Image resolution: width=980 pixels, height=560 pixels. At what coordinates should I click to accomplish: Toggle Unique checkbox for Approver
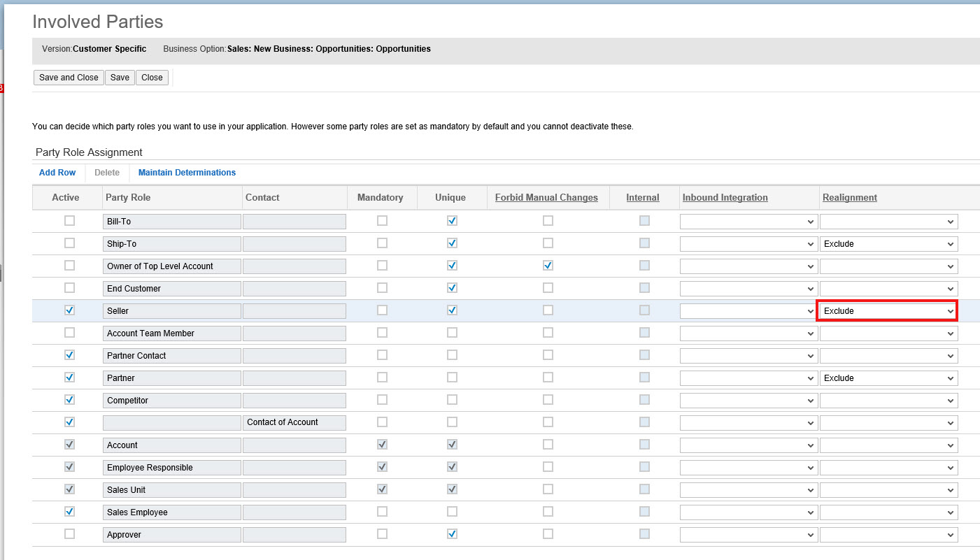(452, 533)
